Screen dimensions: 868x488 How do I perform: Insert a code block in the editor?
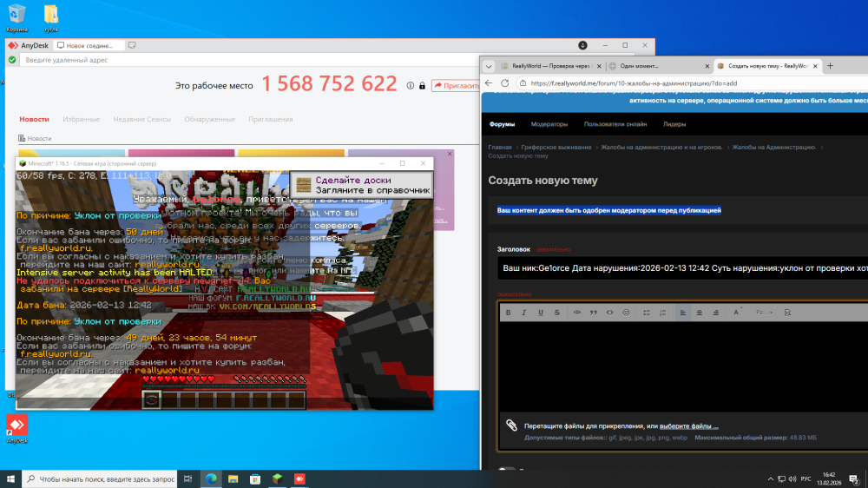[609, 313]
